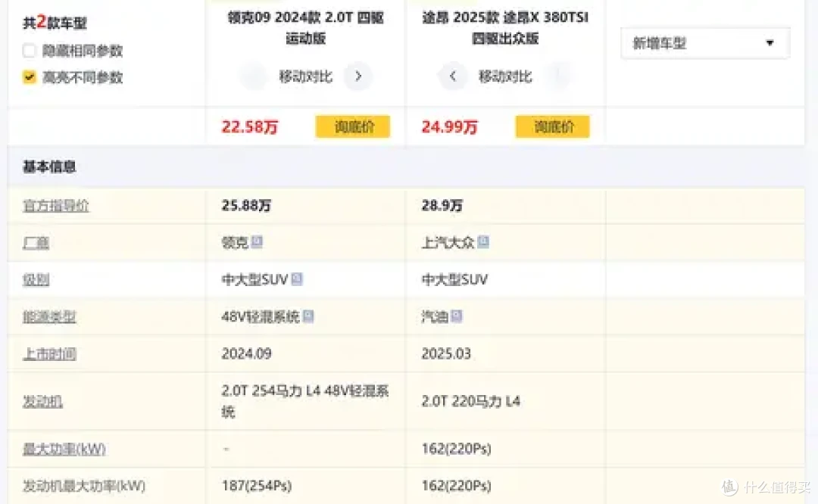This screenshot has width=818, height=504.
Task: Click info icon next to 上汽大众
Action: click(483, 242)
